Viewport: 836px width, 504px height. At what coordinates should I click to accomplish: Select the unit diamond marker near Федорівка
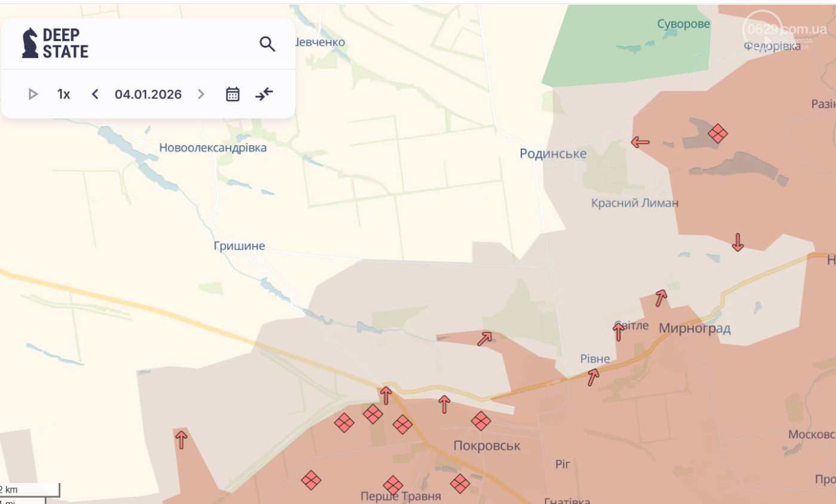point(717,133)
